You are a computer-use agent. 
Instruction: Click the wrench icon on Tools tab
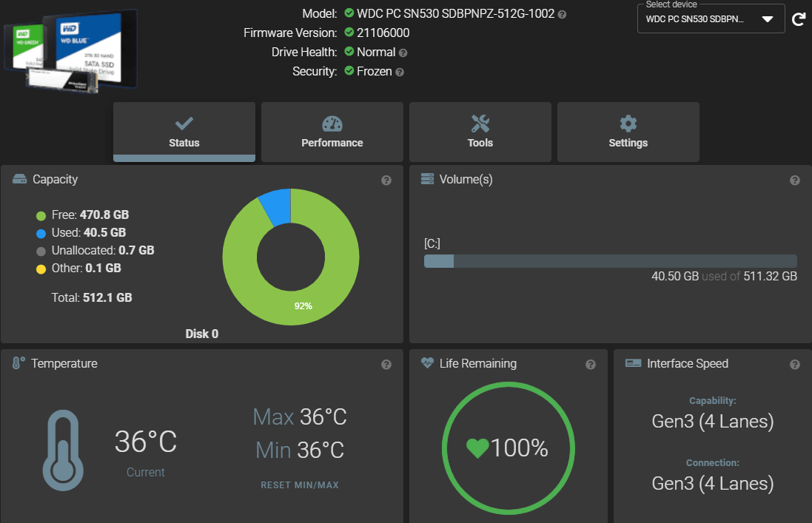(480, 124)
